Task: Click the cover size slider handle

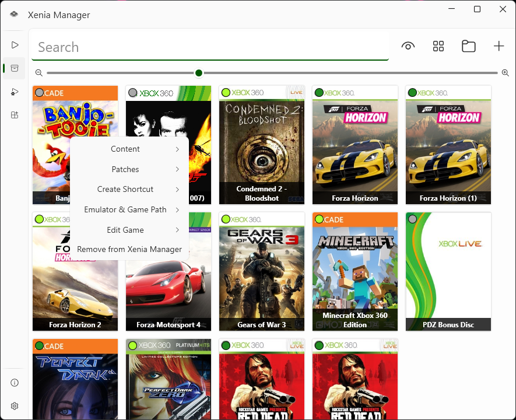Action: point(199,73)
